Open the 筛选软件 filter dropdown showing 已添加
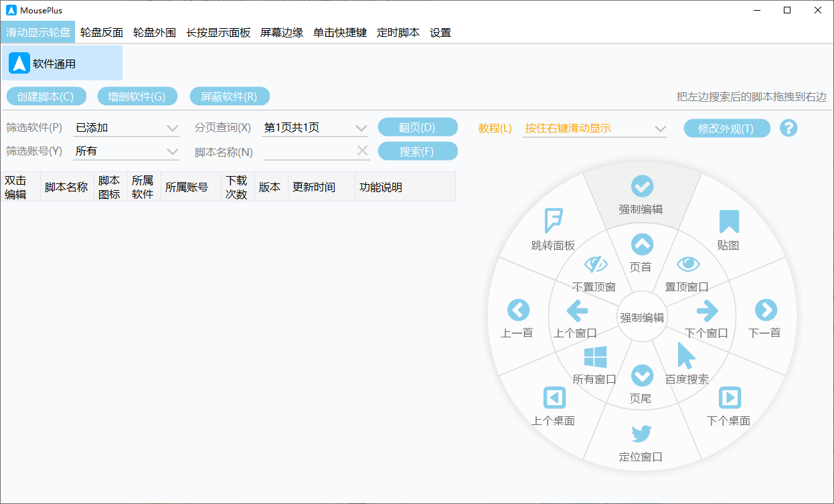Image resolution: width=834 pixels, height=504 pixels. [x=126, y=127]
